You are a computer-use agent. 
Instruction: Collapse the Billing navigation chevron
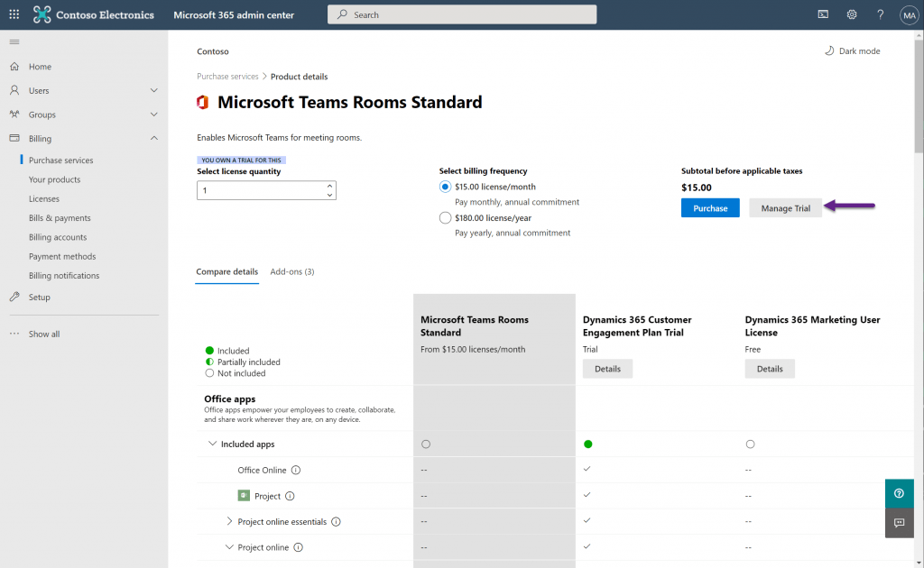pos(153,138)
